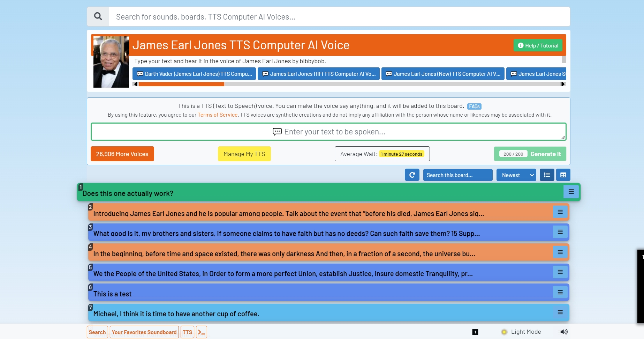644x339 pixels.
Task: Open TTS tab in footer
Action: [x=187, y=332]
